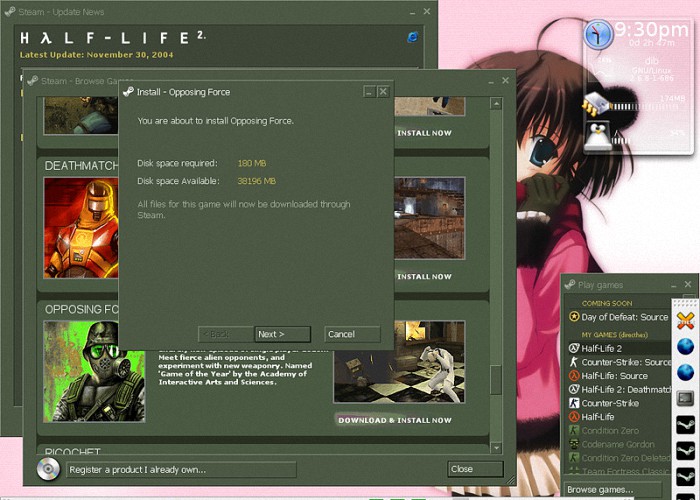The height and width of the screenshot is (500, 700).
Task: Click Download & Install Now for Opposing Force
Action: [x=394, y=420]
